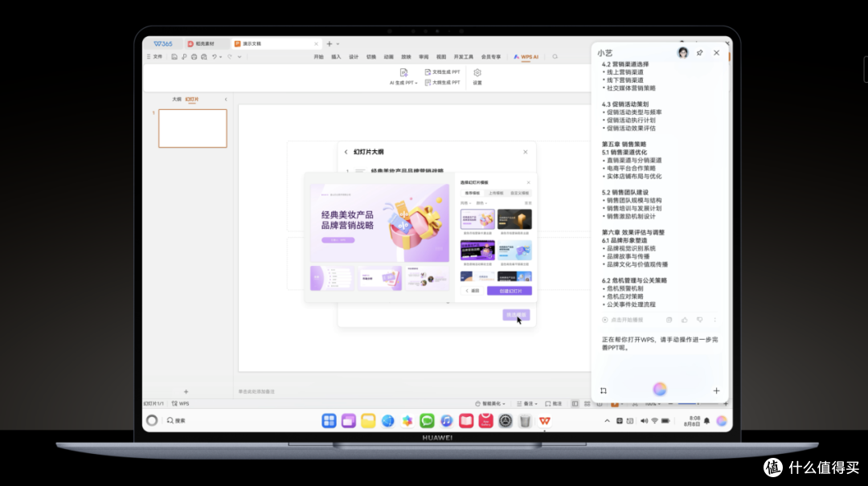Open the WPS Office icon in the taskbar
Image resolution: width=868 pixels, height=486 pixels.
pos(545,421)
